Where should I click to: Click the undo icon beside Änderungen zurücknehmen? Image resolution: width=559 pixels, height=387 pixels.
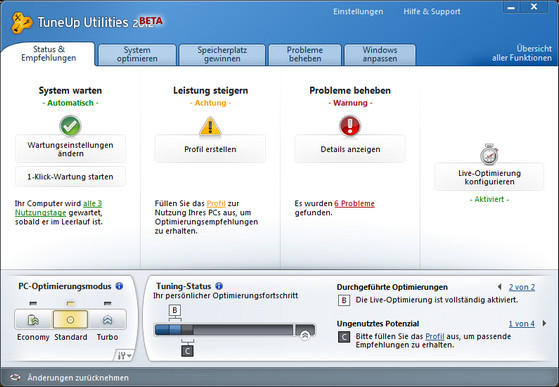pyautogui.click(x=15, y=377)
